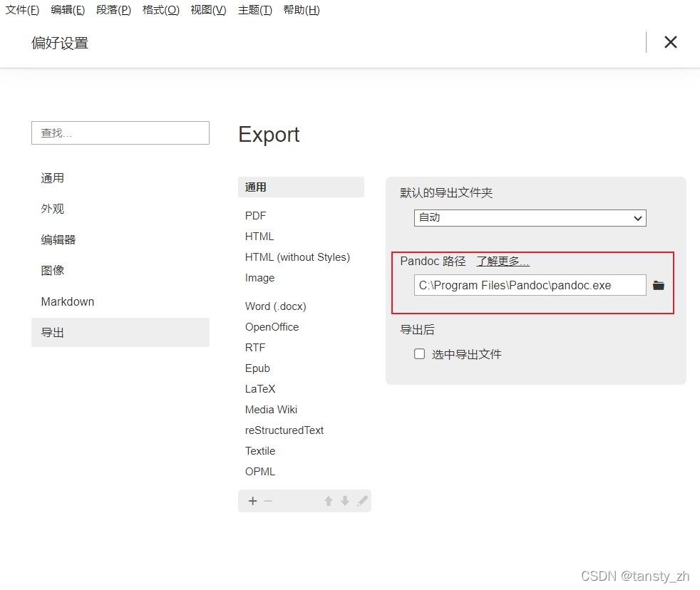Open the 主题(T) menu
Screen dimensions: 700x590
255,10
